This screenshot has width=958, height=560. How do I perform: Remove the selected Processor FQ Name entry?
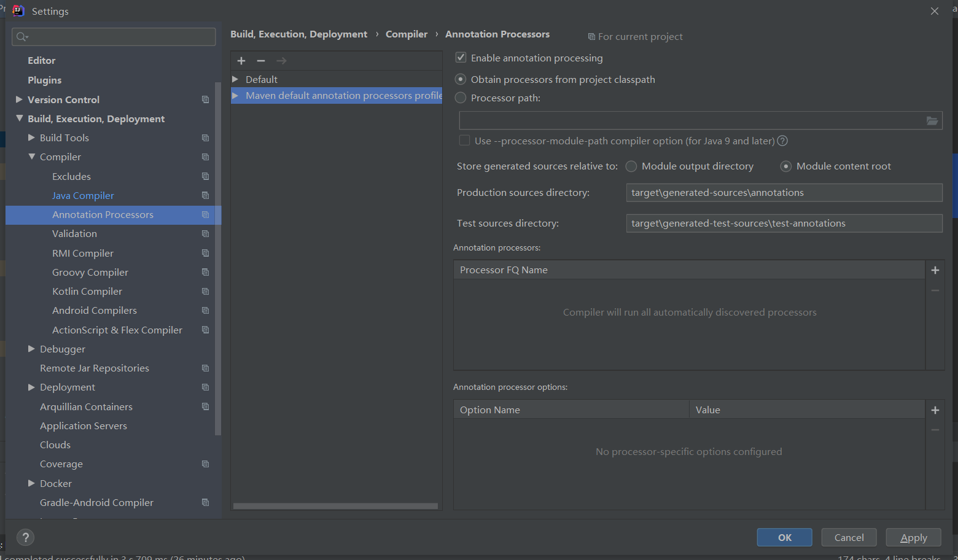pyautogui.click(x=935, y=290)
